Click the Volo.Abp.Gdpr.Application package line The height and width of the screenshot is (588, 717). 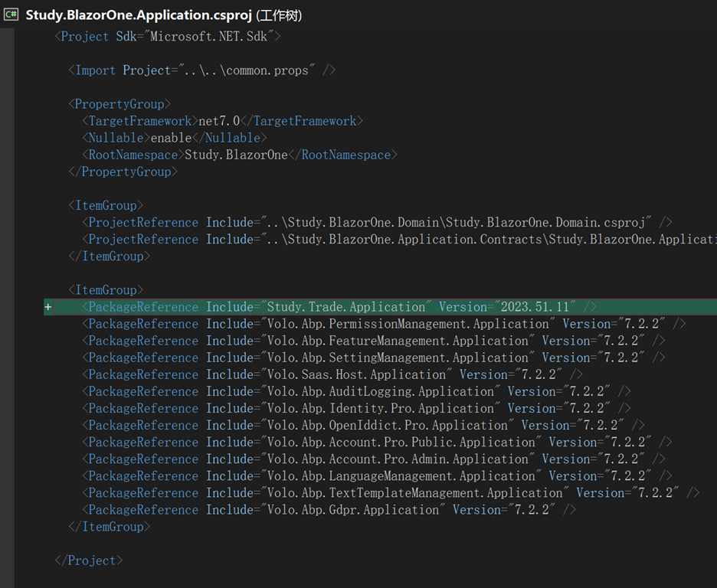coord(329,510)
